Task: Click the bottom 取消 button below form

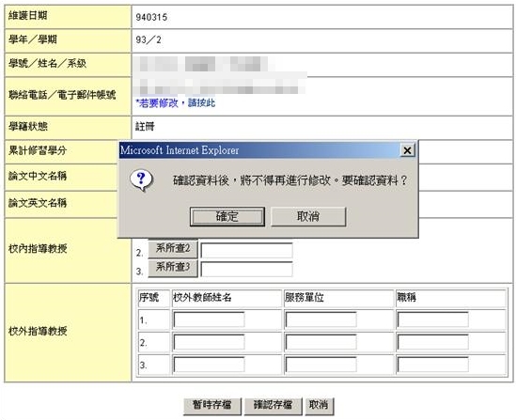Action: coord(320,406)
